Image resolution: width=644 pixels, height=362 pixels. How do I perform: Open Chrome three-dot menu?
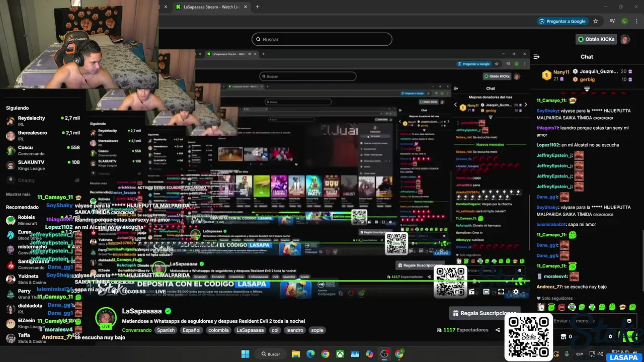pos(635,21)
